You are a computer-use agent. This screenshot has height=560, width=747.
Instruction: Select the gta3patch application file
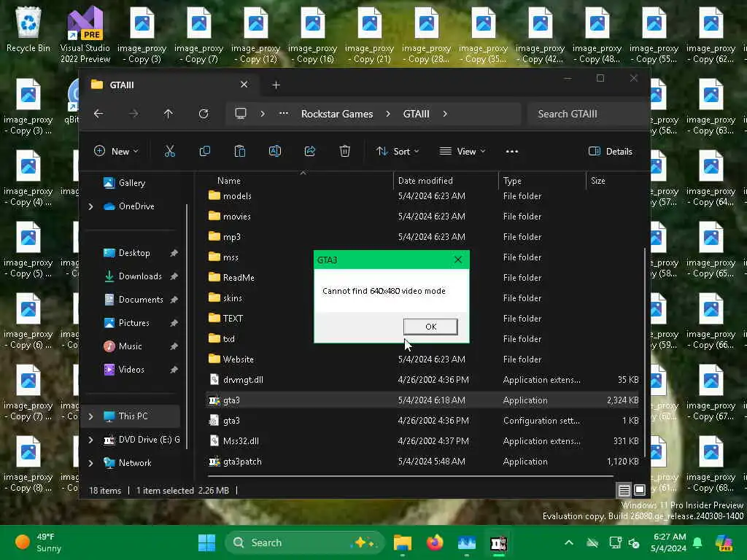tap(423, 462)
